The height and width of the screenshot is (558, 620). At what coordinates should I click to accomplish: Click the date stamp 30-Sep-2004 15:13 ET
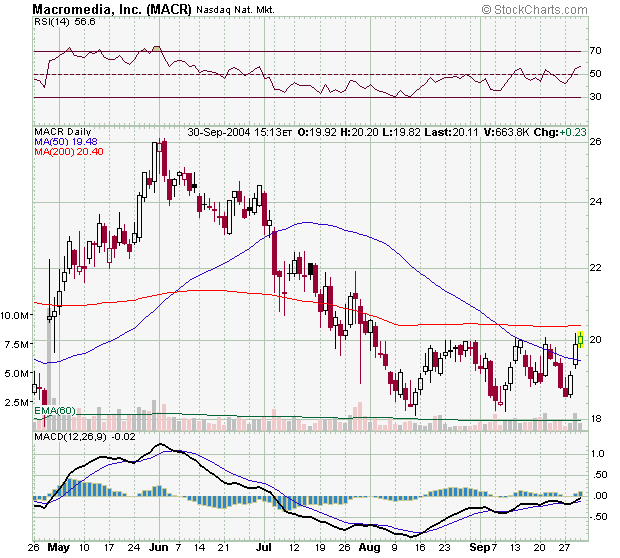[240, 132]
